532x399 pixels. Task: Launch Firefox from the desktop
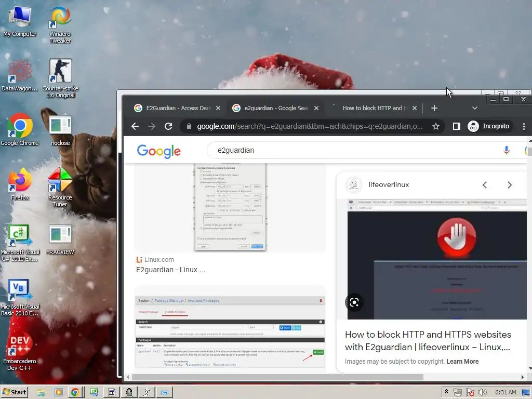pos(20,184)
